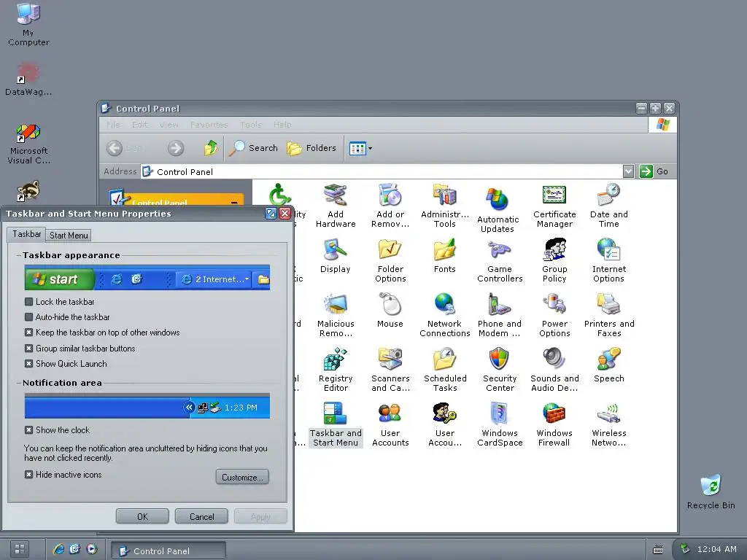Image resolution: width=747 pixels, height=560 pixels.
Task: Check Lock the taskbar
Action: (x=29, y=302)
